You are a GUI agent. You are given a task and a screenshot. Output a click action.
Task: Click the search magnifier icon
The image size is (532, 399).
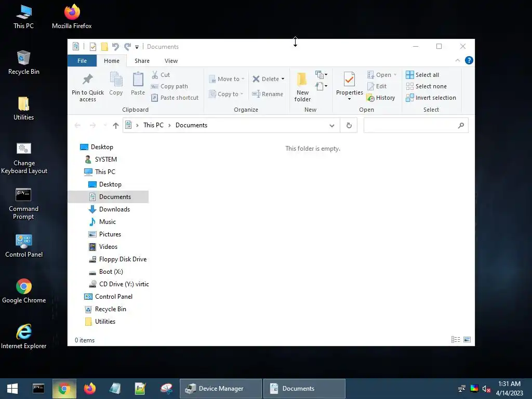461,126
